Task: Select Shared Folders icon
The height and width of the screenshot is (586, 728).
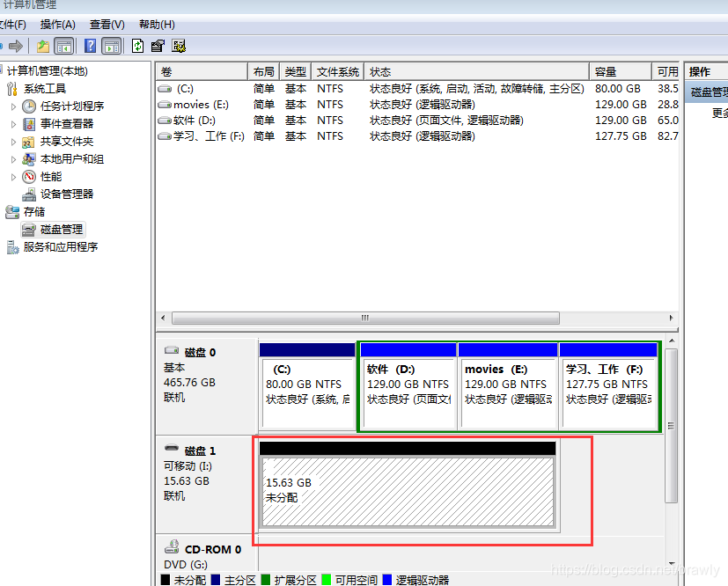Action: [28, 142]
